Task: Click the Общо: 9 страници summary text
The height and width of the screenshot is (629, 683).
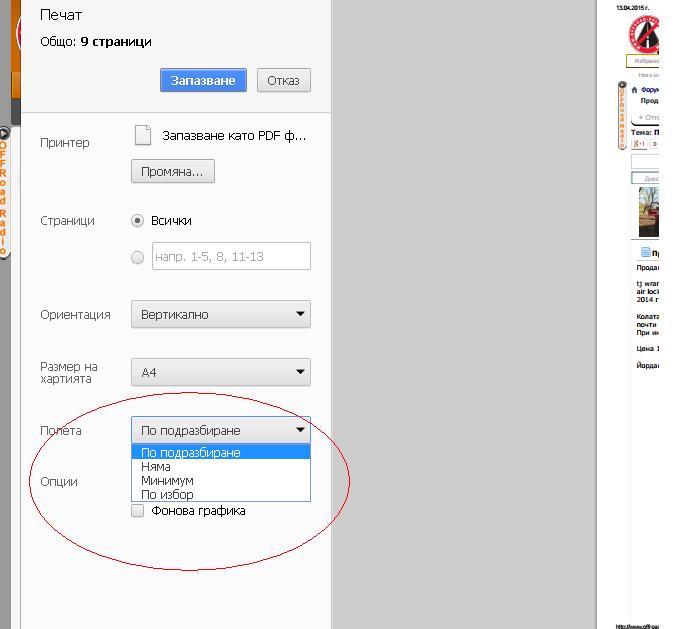Action: tap(96, 42)
